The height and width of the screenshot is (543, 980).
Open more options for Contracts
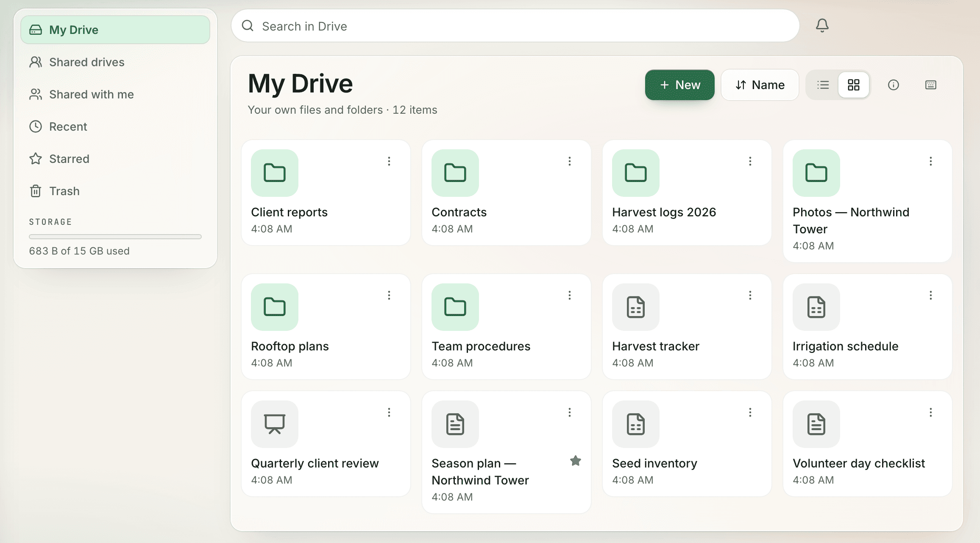(x=569, y=161)
